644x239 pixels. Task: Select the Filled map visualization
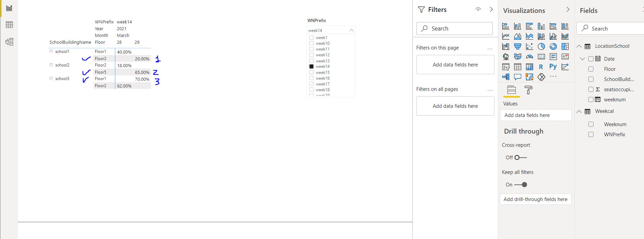click(x=518, y=57)
